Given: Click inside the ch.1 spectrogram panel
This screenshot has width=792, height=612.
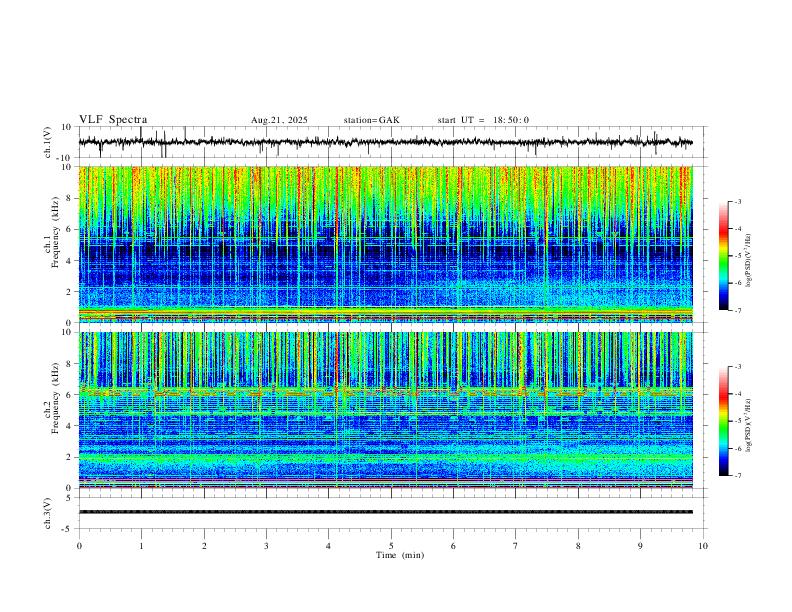Looking at the screenshot, I should tap(385, 244).
